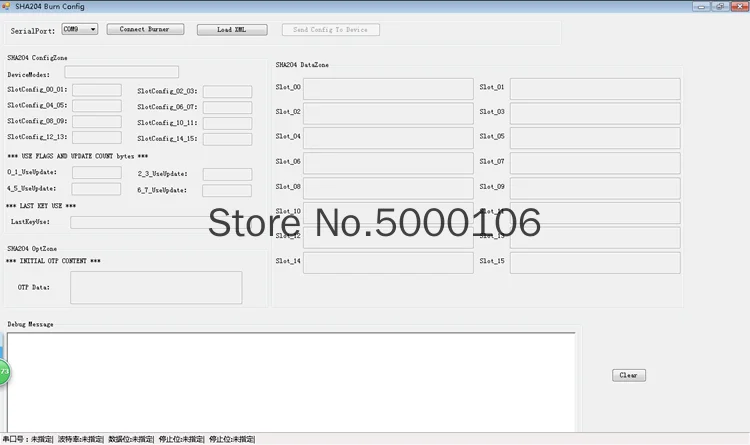Select the Slot_14 data field
The width and height of the screenshot is (750, 445).
point(388,263)
